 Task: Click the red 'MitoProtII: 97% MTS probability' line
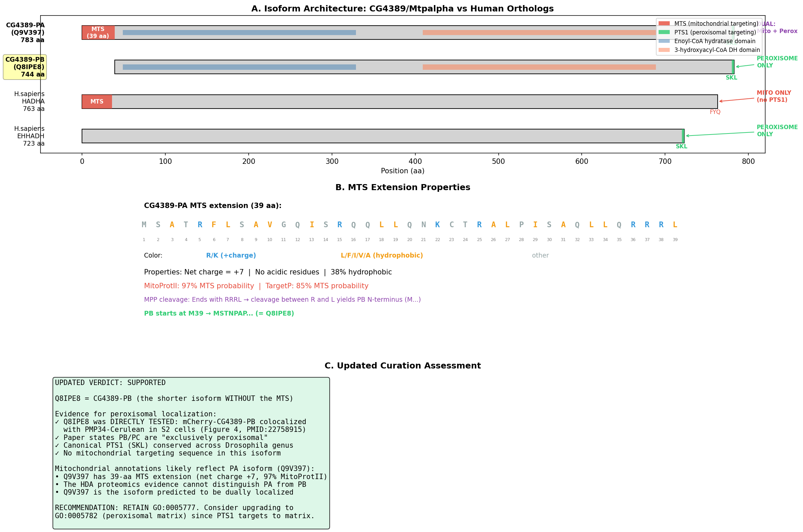pyautogui.click(x=256, y=286)
